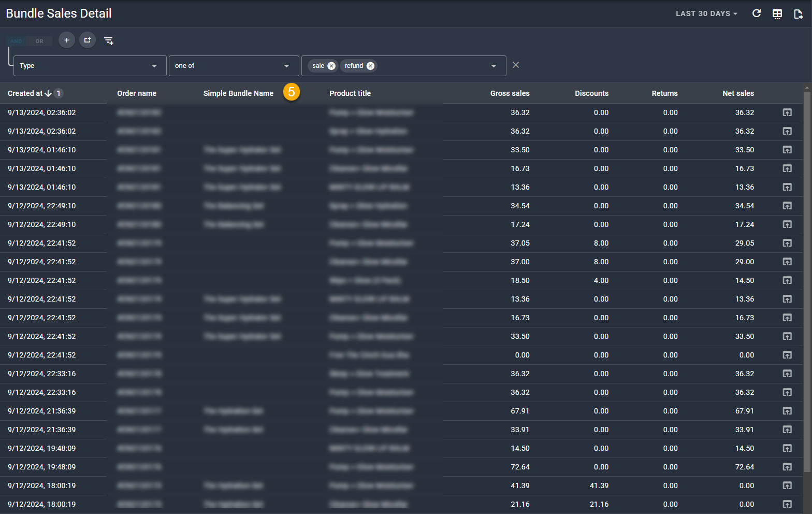Remove the Type filter row
Image resolution: width=812 pixels, height=514 pixels.
[516, 65]
